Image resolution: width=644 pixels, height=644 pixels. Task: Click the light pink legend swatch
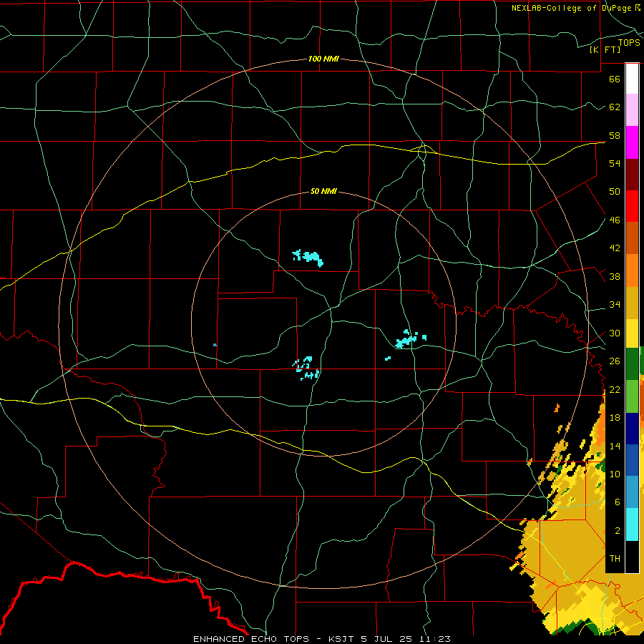pos(632,109)
